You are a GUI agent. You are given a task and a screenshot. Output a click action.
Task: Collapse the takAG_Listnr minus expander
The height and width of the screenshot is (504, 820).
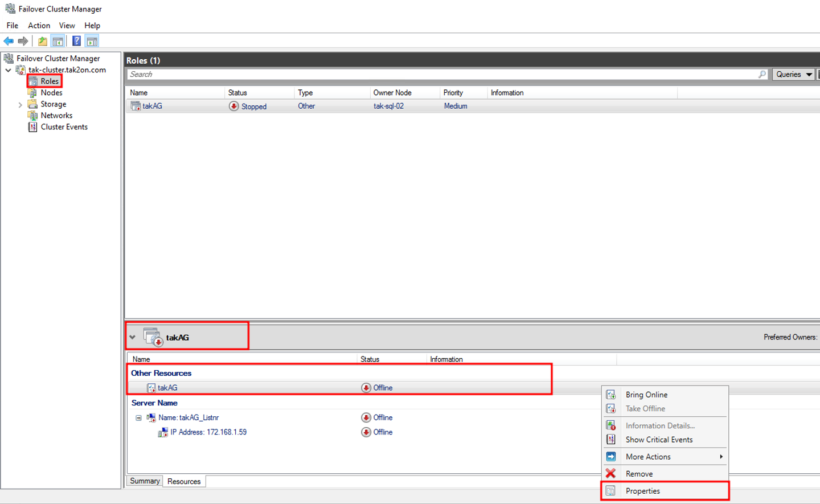tap(138, 417)
